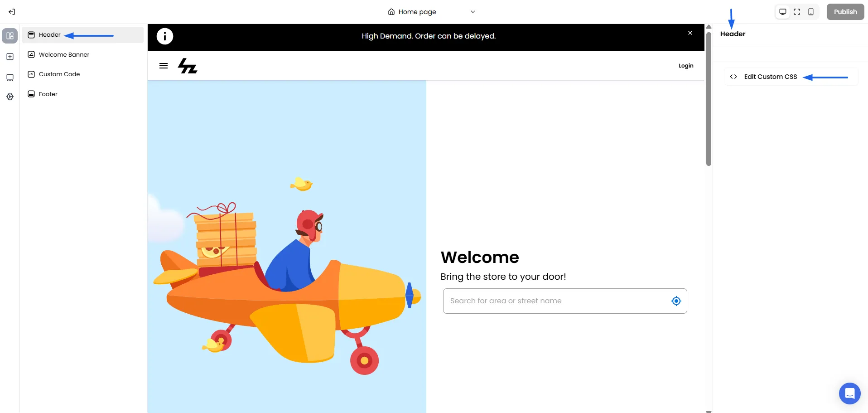This screenshot has width=868, height=413.
Task: Open the sections layout panel icon
Action: (x=10, y=36)
